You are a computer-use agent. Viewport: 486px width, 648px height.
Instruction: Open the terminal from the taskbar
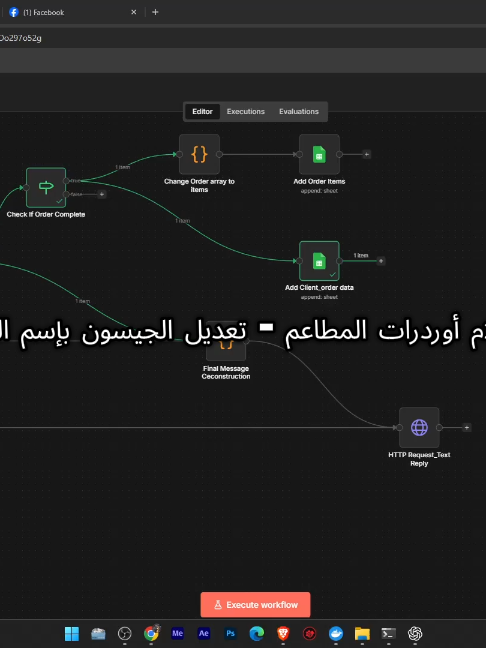[x=388, y=634]
